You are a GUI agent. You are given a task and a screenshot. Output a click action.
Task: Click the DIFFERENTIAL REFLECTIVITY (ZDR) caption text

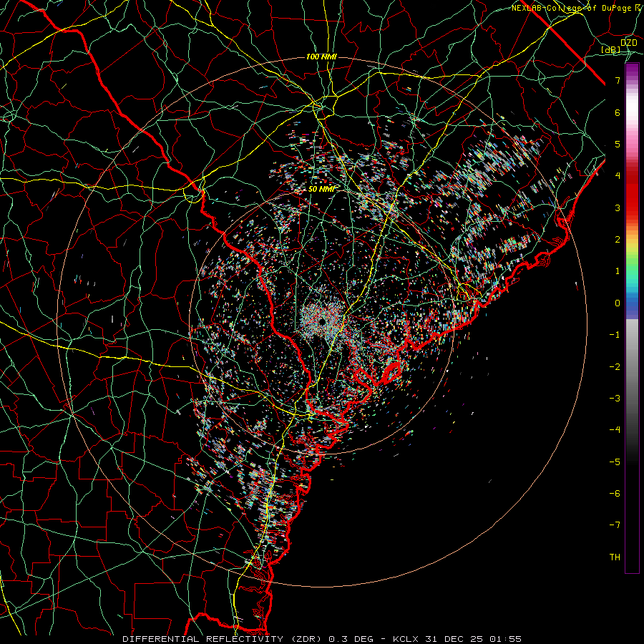tap(223, 639)
